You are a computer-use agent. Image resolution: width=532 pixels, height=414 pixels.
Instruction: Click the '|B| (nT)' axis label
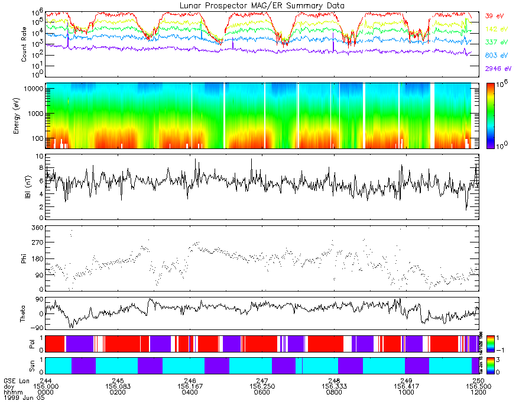(27, 187)
